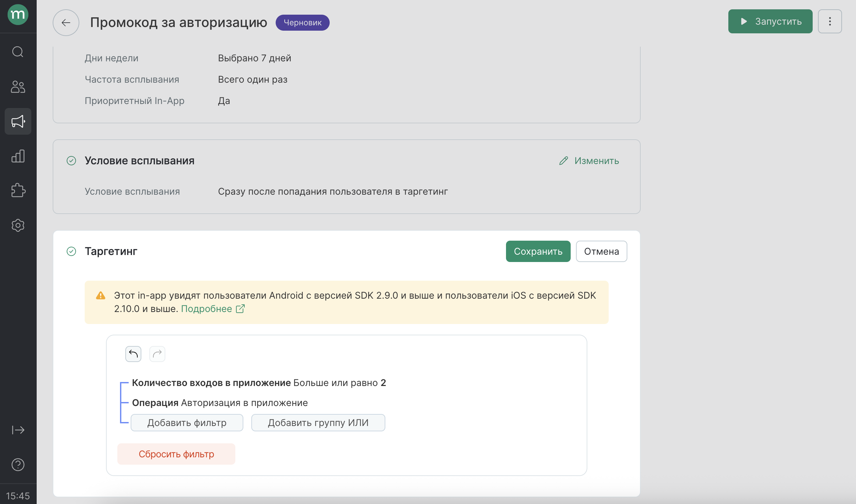Save targeting with Сохранить
The image size is (856, 504).
point(538,251)
